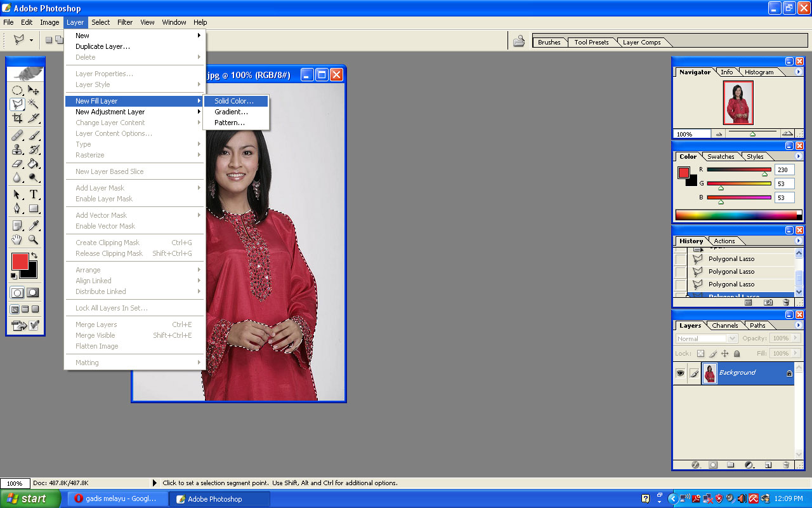Click the red foreground color swatch in toolbox
Image resolution: width=812 pixels, height=508 pixels.
click(20, 262)
